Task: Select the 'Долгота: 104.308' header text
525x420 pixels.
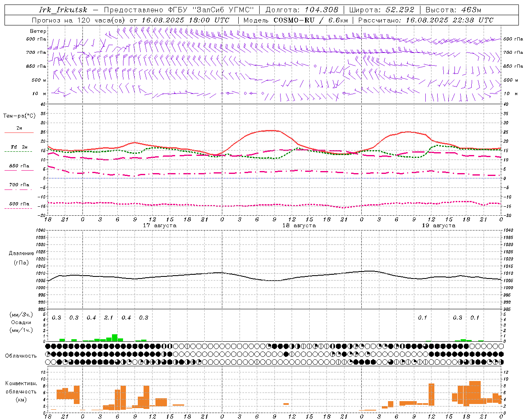Action: point(302,10)
